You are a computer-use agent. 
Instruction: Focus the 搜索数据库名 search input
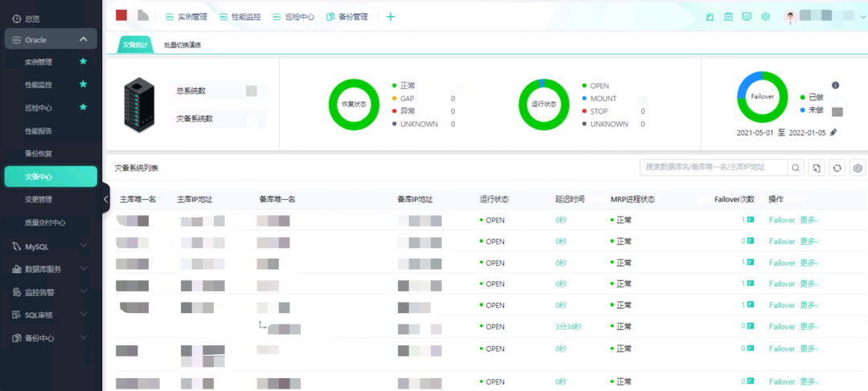tap(714, 168)
